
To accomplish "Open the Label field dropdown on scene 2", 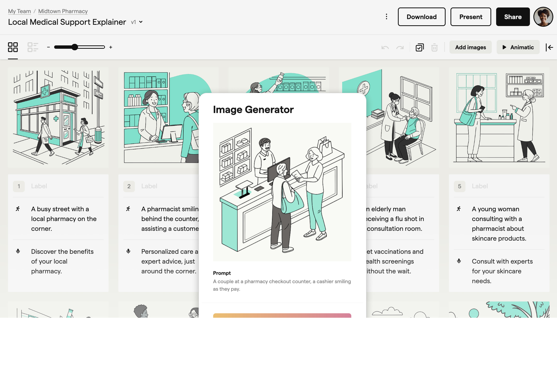I will 150,186.
